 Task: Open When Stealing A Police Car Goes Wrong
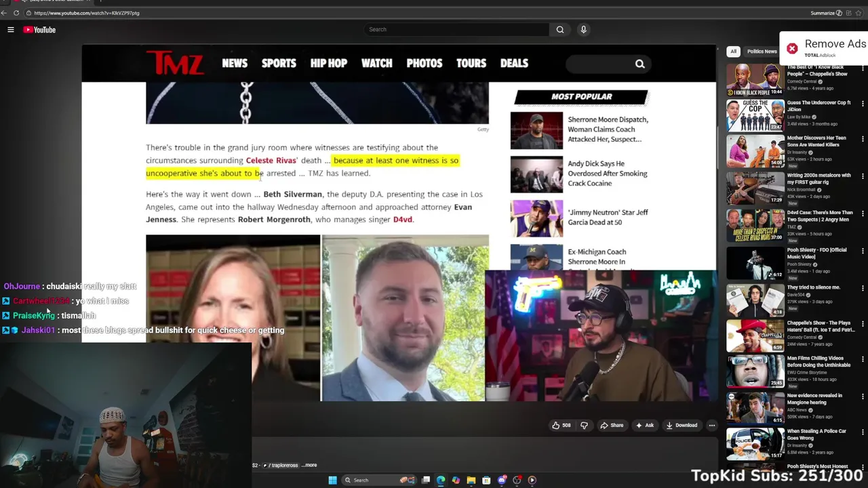tap(816, 434)
